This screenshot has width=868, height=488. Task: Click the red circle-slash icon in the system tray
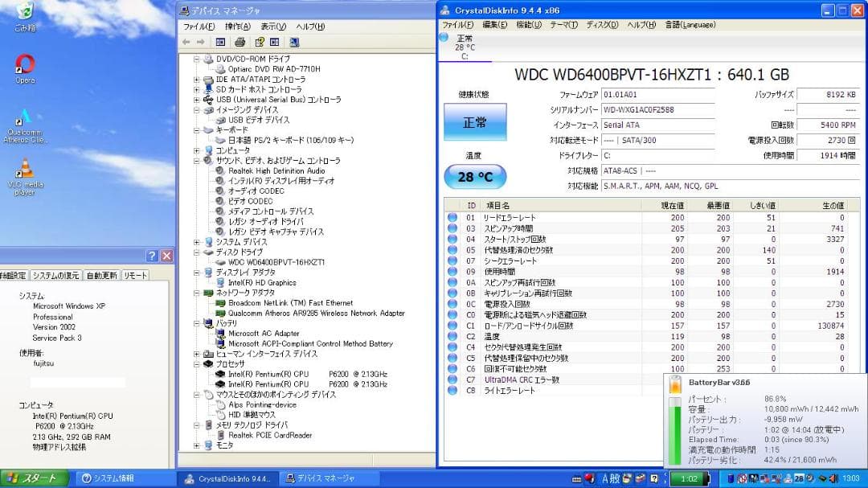click(742, 478)
